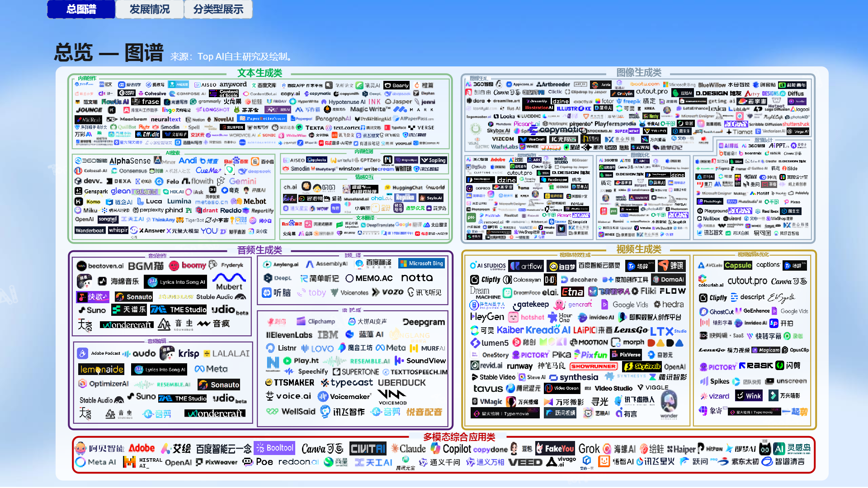868x488 pixels.
Task: Select the 智谱清言 logo
Action: point(783,461)
